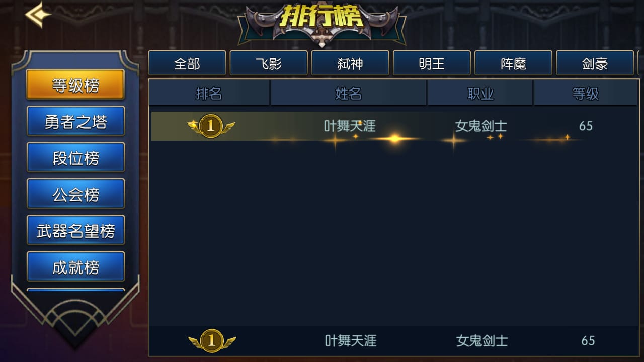
Task: Open the 勇者之塔 ranking
Action: (75, 122)
